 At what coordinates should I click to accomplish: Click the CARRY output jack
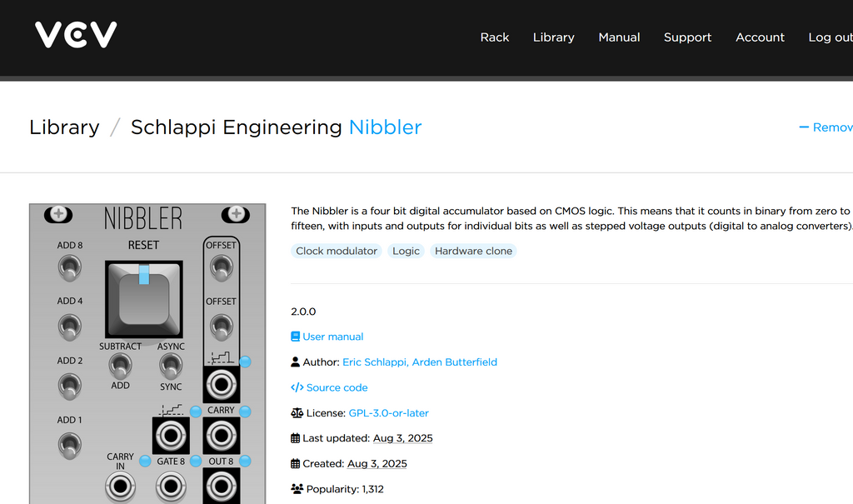[222, 436]
